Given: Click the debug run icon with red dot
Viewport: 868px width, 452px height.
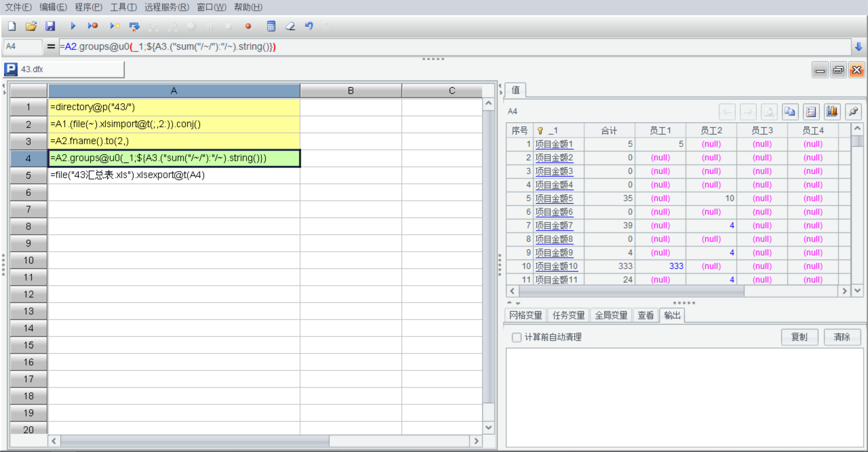Looking at the screenshot, I should 93,26.
